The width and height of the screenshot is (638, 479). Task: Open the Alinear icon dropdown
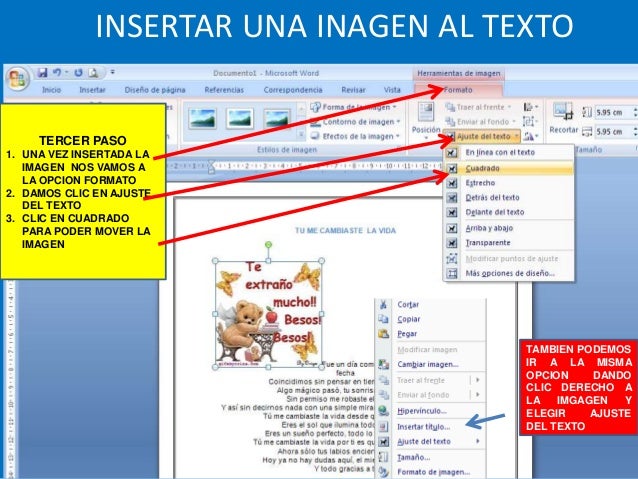(x=530, y=107)
